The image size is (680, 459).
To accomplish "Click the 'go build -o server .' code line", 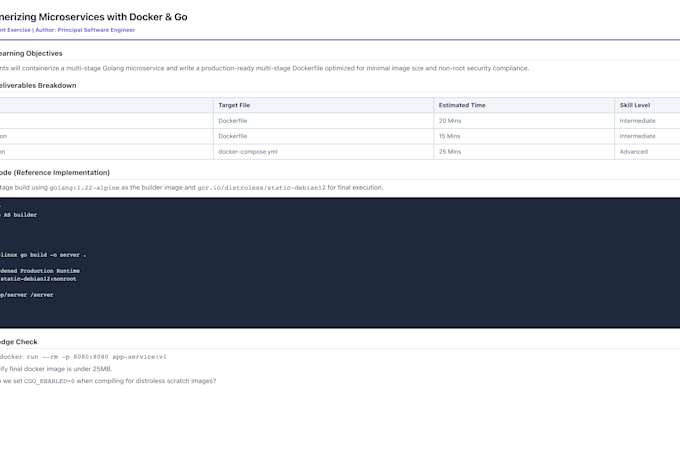I will coord(43,255).
